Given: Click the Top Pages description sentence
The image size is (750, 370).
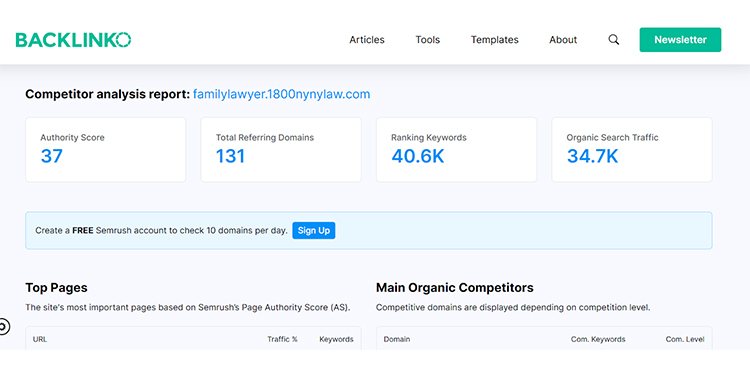Looking at the screenshot, I should 188,307.
